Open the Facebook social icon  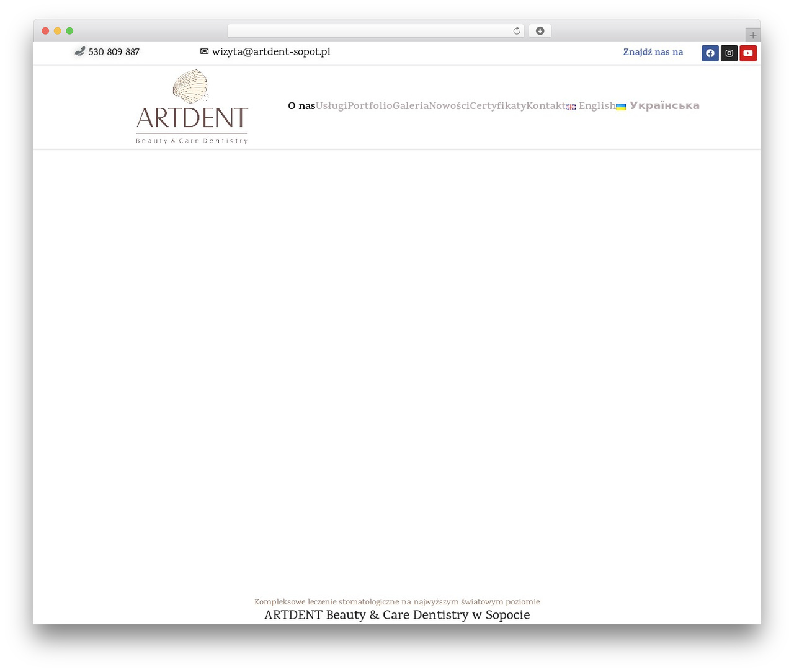(710, 53)
